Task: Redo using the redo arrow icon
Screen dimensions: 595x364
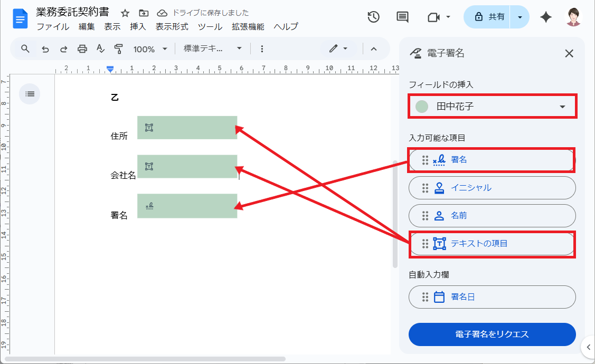Action: [x=63, y=49]
